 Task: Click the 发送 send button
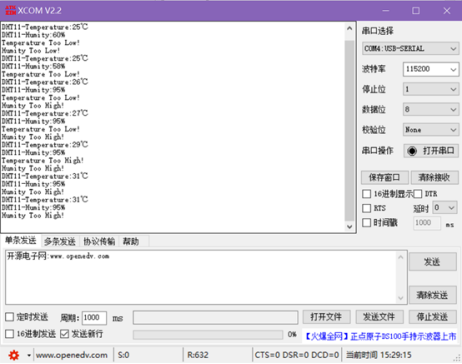[x=433, y=262]
